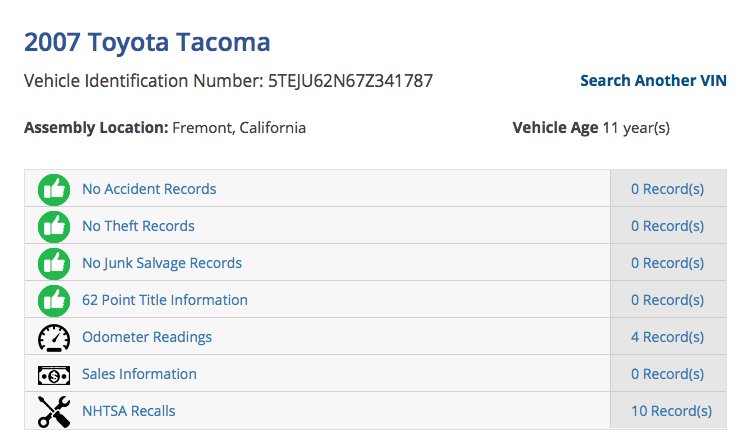Open the No Accident Records link
Image resolution: width=750 pixels, height=446 pixels.
(149, 189)
